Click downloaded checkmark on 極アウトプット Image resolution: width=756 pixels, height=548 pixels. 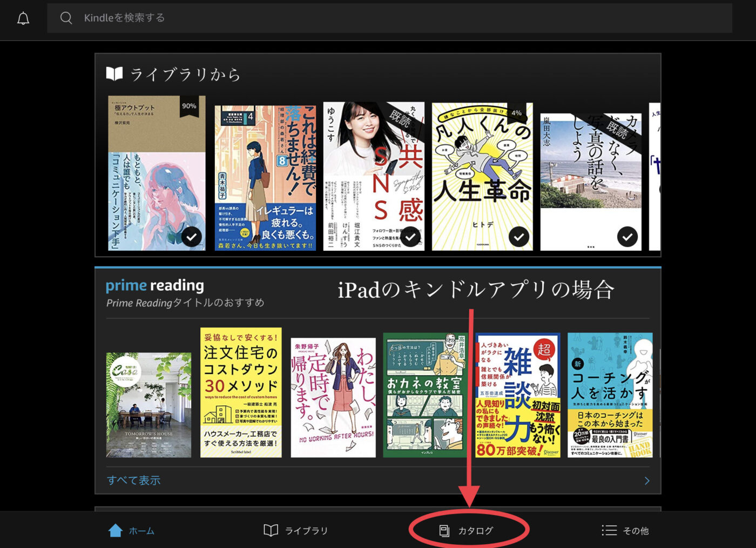point(192,237)
